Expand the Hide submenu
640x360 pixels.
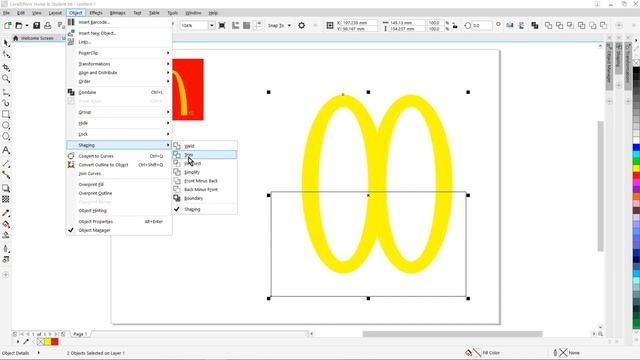click(x=119, y=123)
